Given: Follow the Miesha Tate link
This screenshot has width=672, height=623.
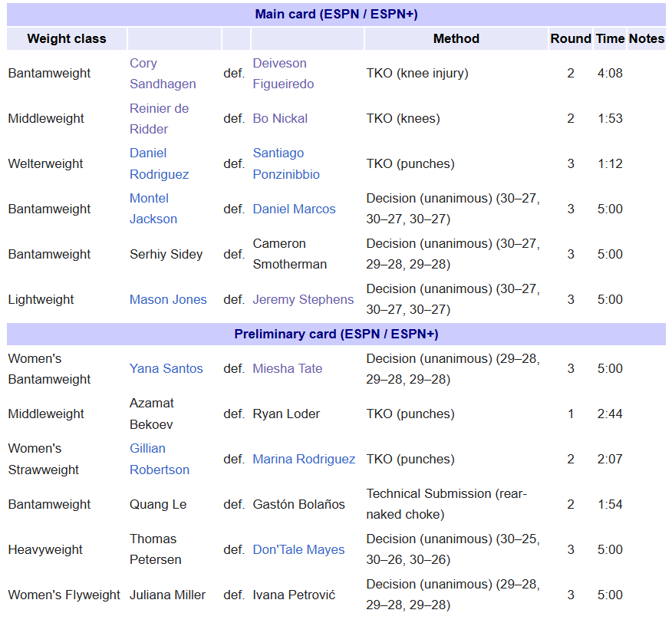Looking at the screenshot, I should tap(287, 369).
